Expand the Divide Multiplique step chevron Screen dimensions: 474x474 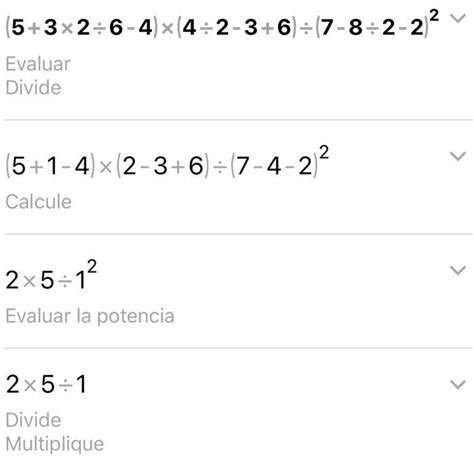tap(457, 384)
